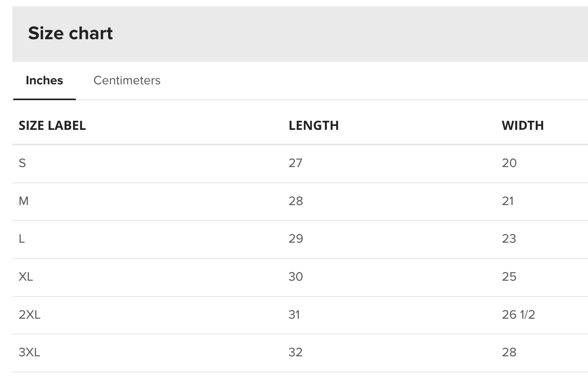Click the Size chart heading
Screen dimensions: 588x384
click(70, 33)
